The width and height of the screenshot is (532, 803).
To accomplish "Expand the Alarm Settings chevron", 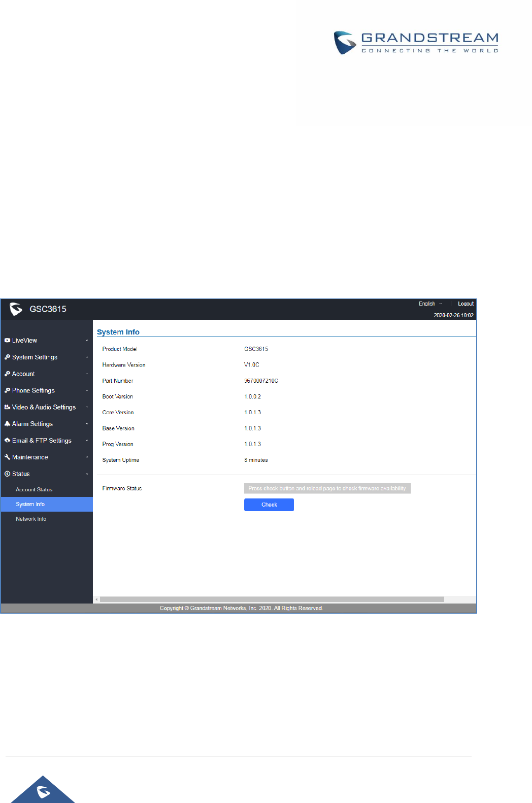I will 87,424.
